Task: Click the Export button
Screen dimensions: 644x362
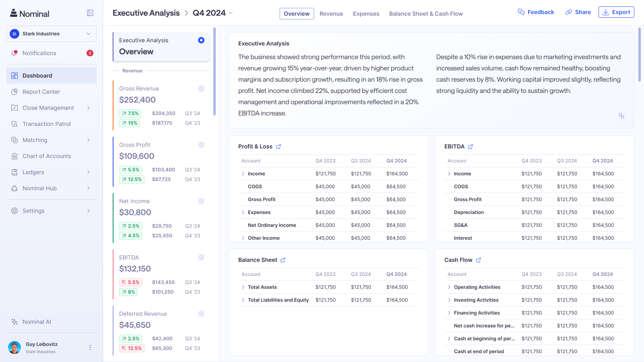Action: (x=616, y=12)
